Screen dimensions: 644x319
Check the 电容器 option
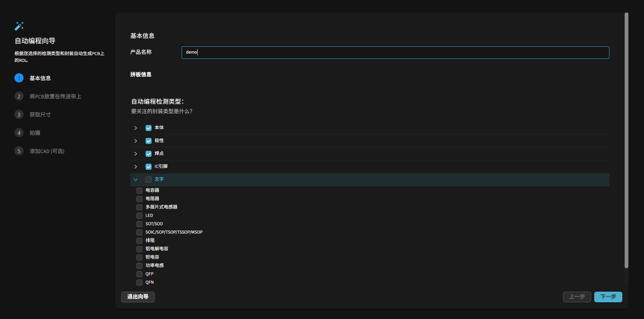tap(139, 191)
